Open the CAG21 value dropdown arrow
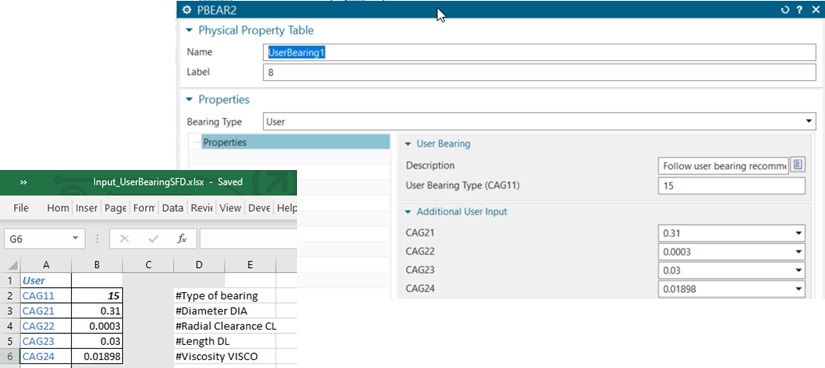The image size is (825, 368). click(x=799, y=233)
